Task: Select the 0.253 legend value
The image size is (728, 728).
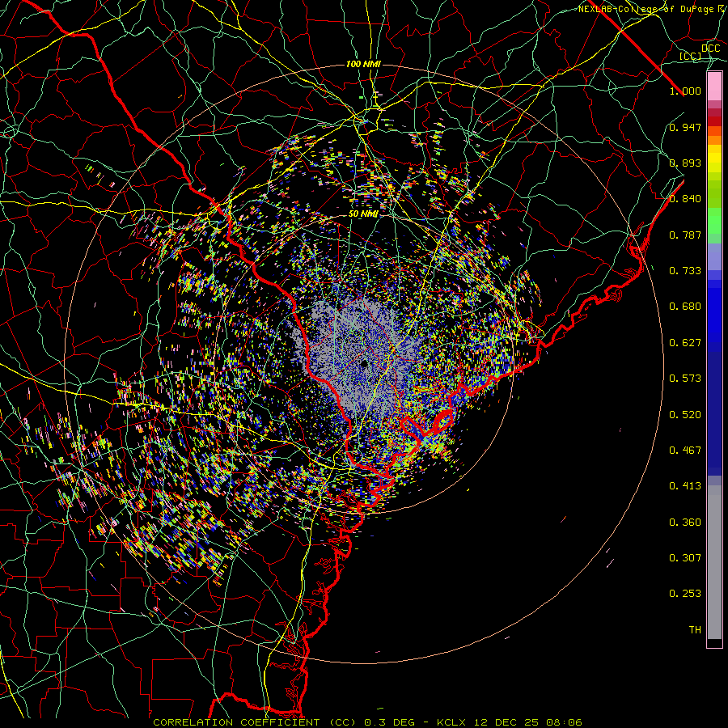Action: [685, 594]
